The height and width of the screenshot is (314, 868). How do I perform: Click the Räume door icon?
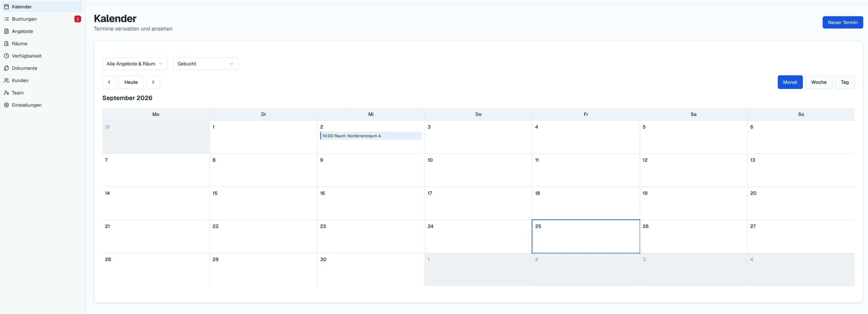[7, 43]
